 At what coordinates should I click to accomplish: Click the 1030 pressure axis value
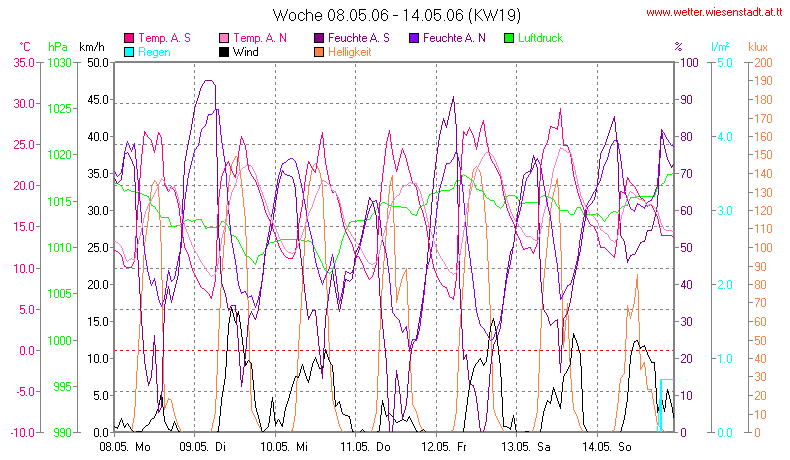[59, 62]
